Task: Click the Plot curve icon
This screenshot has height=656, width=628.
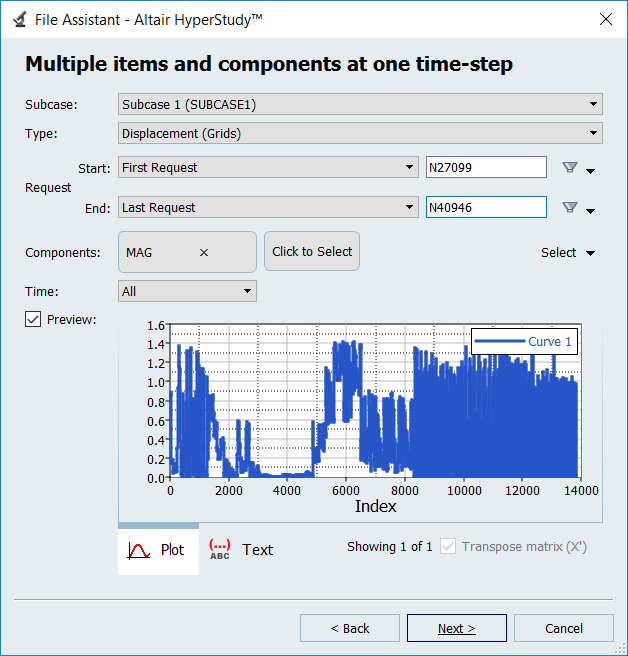Action: point(138,550)
